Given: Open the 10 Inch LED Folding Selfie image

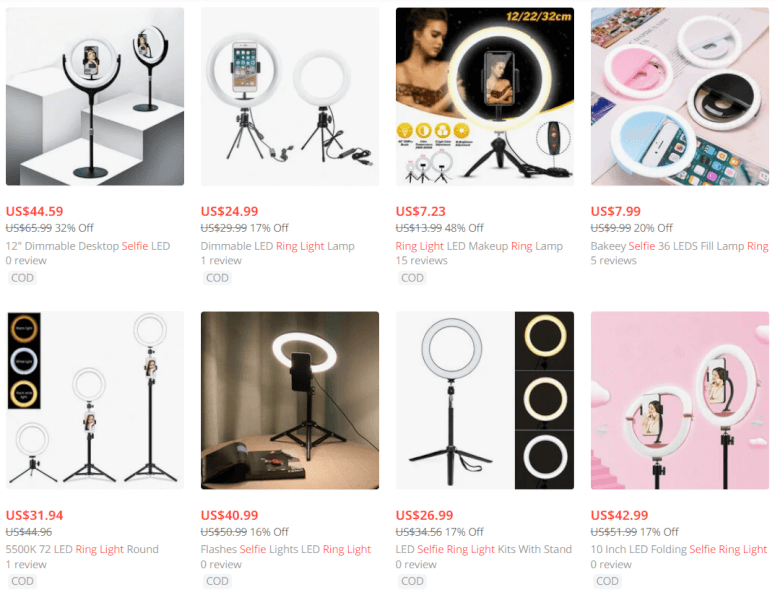Looking at the screenshot, I should click(x=680, y=400).
